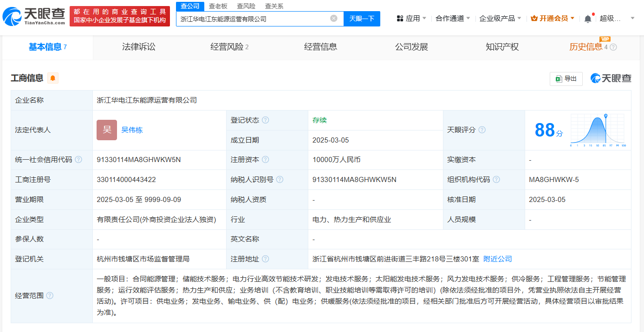Click the notification bell icon

click(588, 19)
